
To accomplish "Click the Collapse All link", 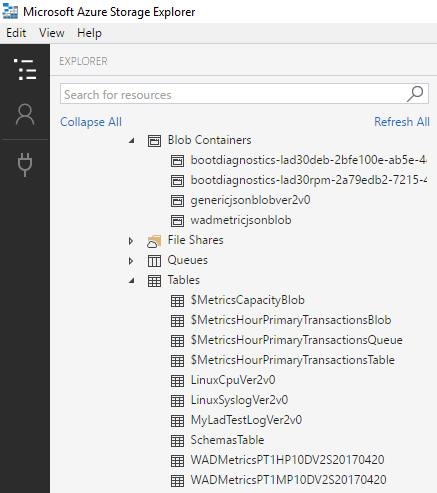I will pos(91,122).
